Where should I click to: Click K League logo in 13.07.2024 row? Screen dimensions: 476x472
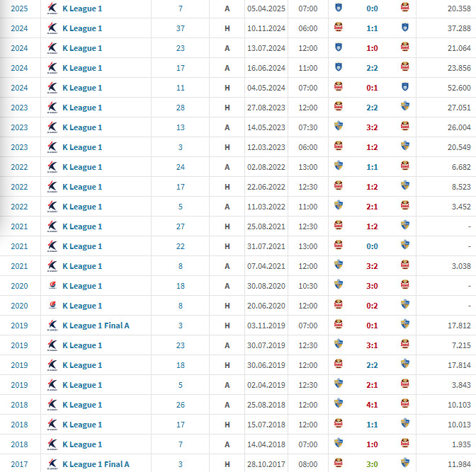click(52, 48)
